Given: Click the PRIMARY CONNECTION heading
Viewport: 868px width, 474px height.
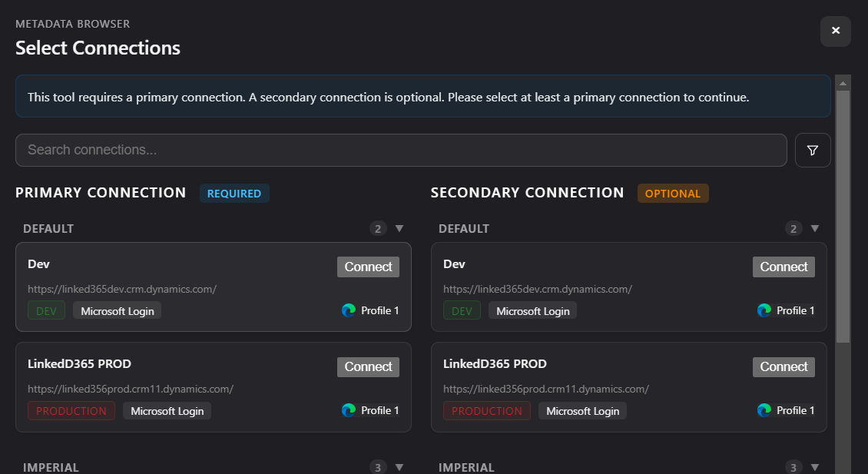Looking at the screenshot, I should pyautogui.click(x=101, y=193).
